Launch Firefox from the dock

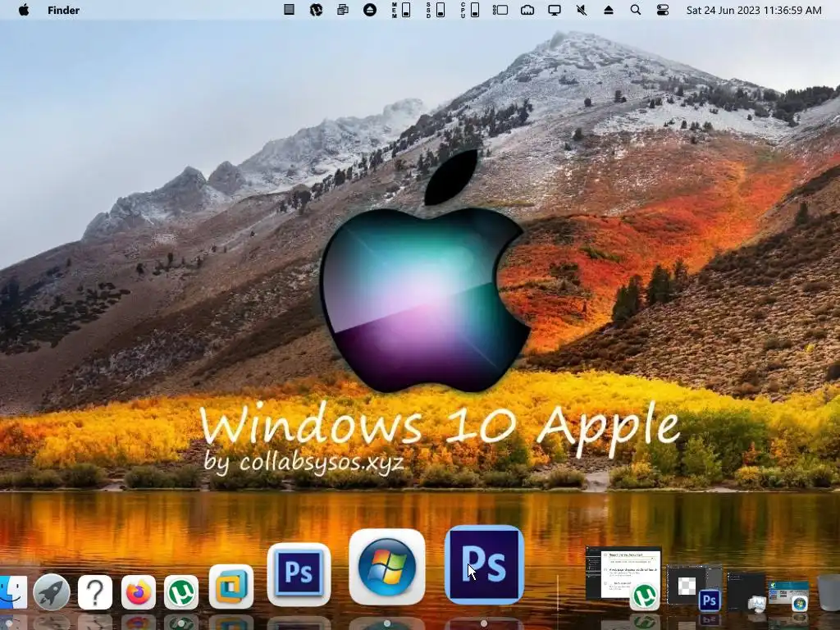pyautogui.click(x=138, y=592)
